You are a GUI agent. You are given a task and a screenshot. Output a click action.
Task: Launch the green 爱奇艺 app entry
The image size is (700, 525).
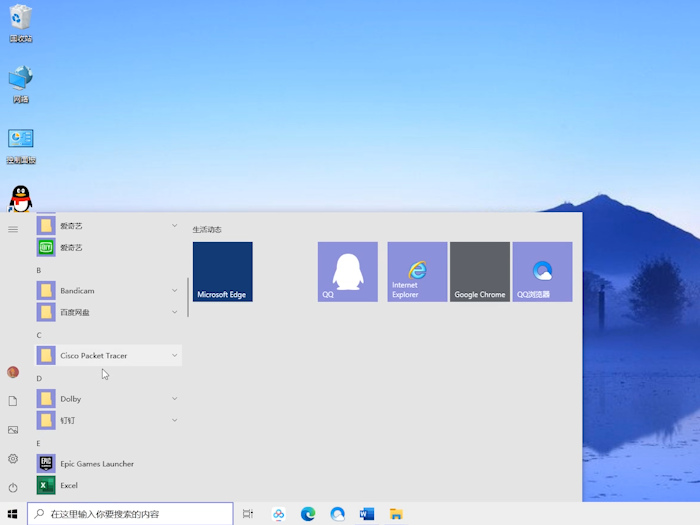point(108,247)
